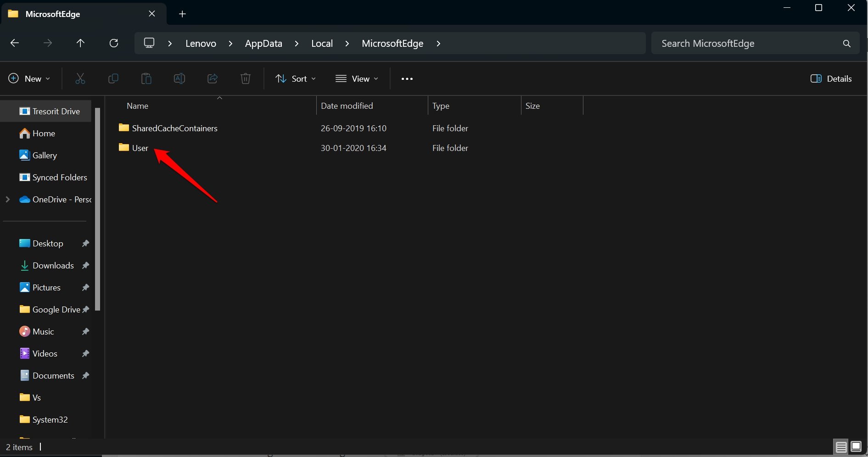Click the pin icon beside Documents
The height and width of the screenshot is (457, 868).
click(85, 376)
